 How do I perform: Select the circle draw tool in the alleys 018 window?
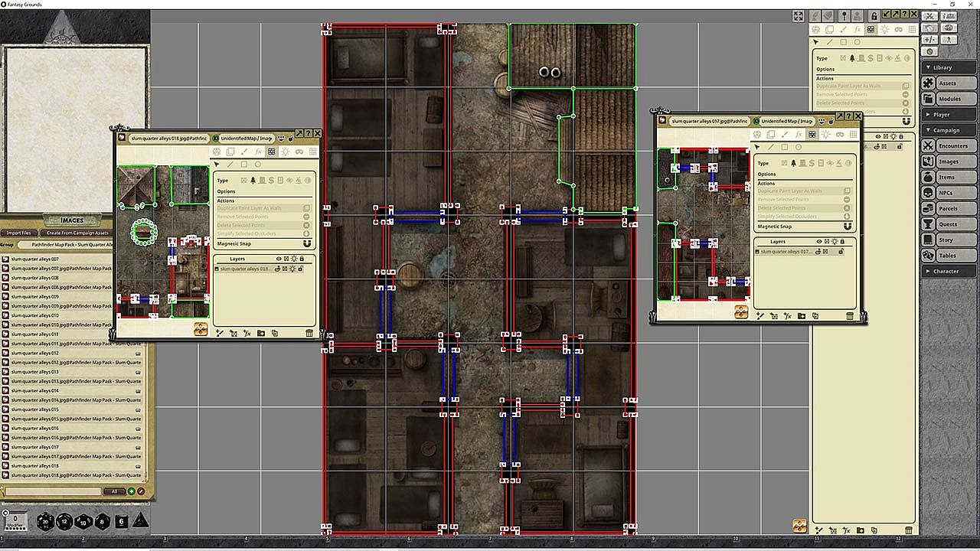(x=258, y=164)
